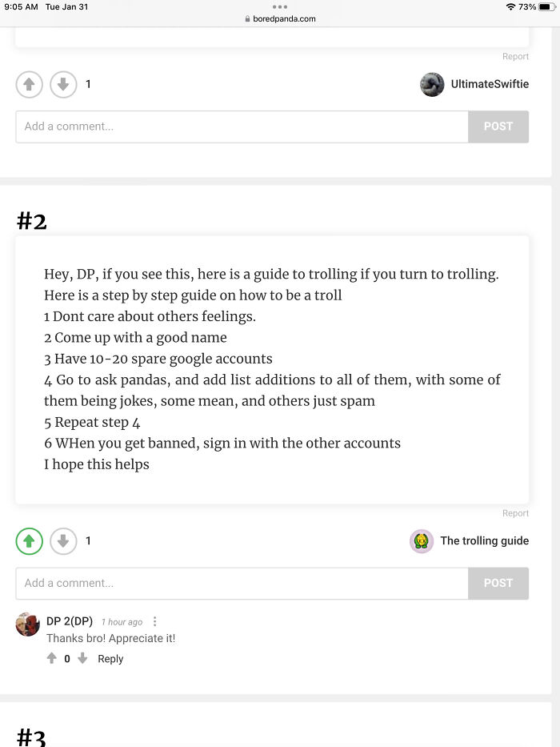
Task: Upvote DP 2(DP)'s comment
Action: click(x=50, y=658)
